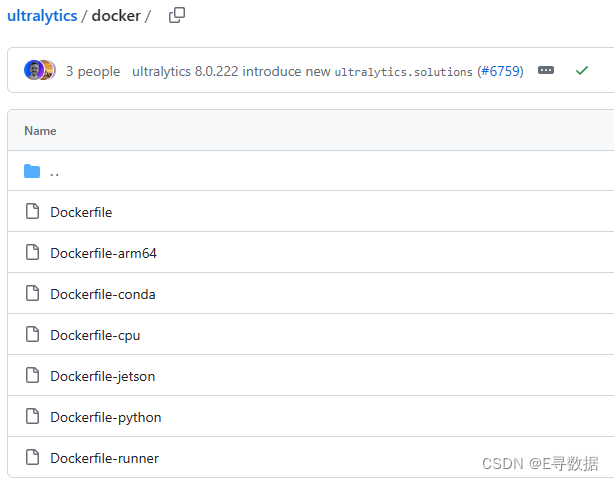This screenshot has height=481, width=614.
Task: Open the ultralytics 8.0.222 commit message
Action: (302, 71)
